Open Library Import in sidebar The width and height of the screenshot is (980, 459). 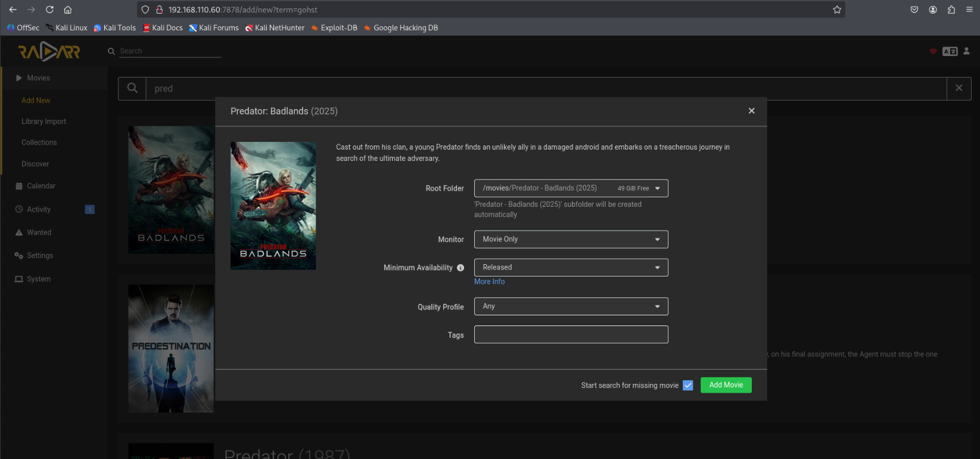coord(43,122)
